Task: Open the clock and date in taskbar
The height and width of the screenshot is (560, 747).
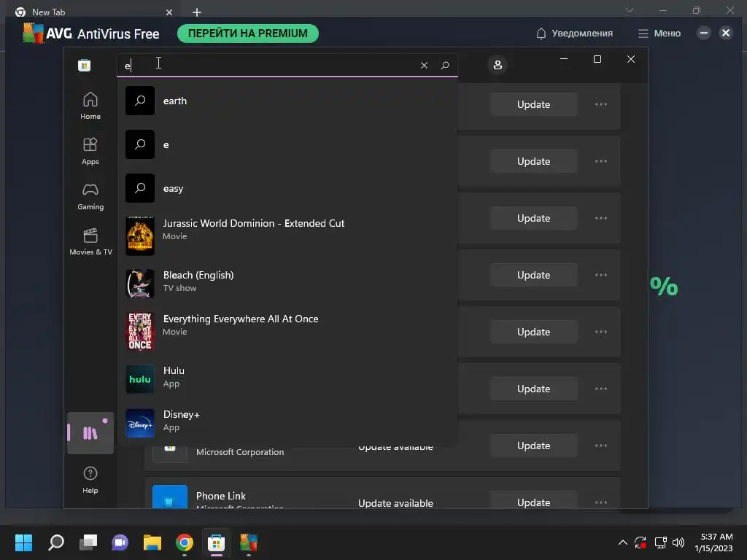Action: 713,542
